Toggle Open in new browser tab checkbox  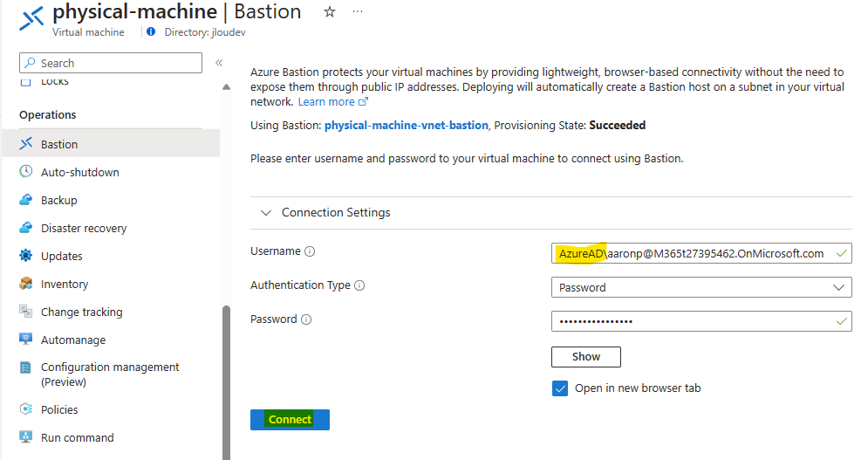coord(560,388)
